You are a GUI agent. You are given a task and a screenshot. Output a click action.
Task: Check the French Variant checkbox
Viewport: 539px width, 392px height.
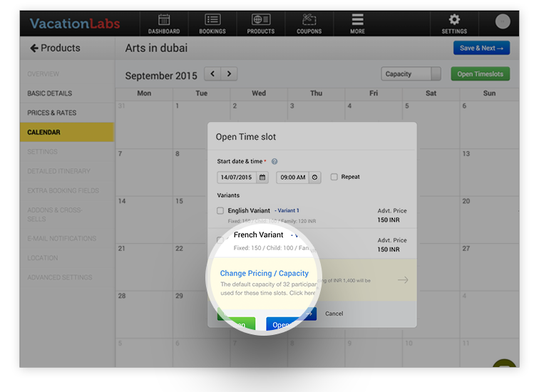pos(220,239)
